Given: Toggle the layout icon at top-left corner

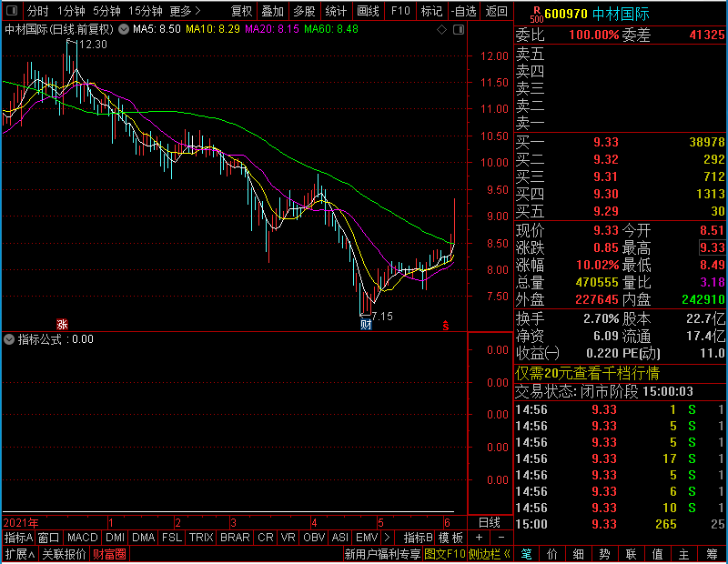Looking at the screenshot, I should [12, 10].
